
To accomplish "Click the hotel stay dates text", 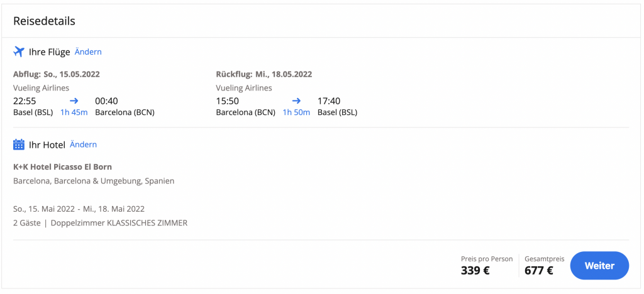I will pos(79,209).
